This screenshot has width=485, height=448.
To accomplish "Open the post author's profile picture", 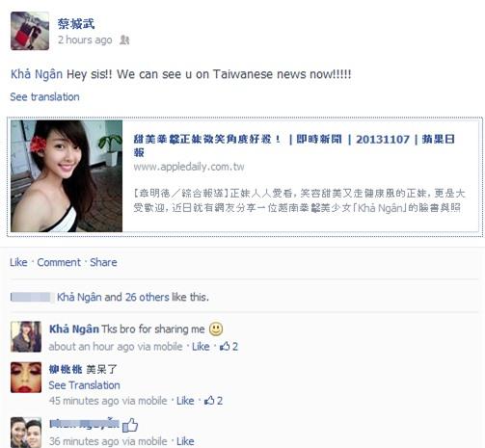I will (30, 31).
